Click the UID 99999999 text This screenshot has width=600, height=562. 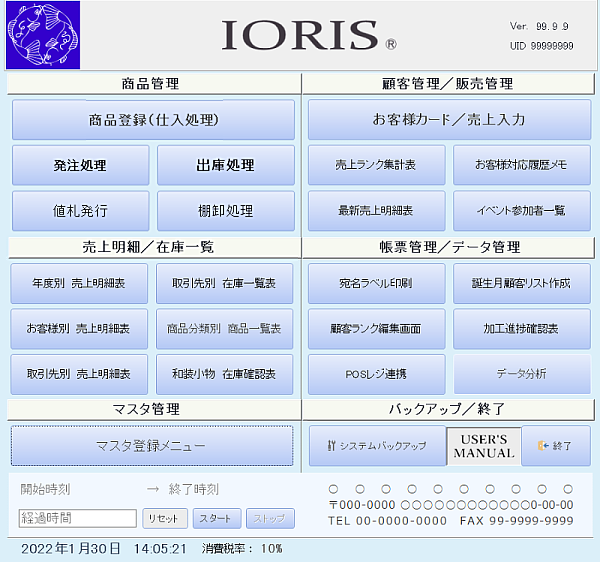(x=541, y=46)
